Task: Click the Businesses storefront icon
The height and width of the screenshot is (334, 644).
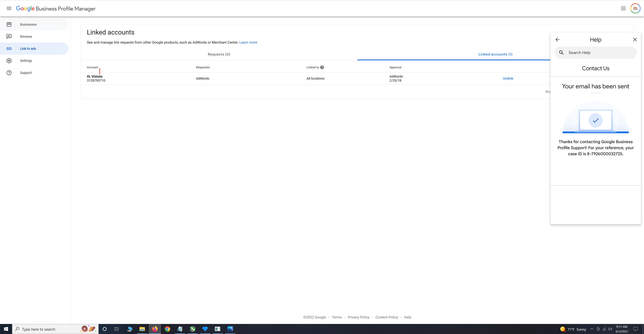Action: click(x=9, y=24)
